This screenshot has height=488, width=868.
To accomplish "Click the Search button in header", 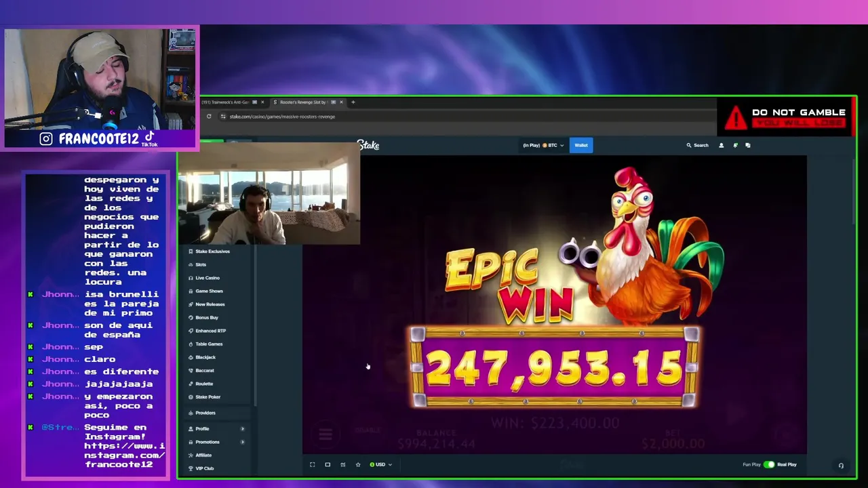I will click(697, 145).
